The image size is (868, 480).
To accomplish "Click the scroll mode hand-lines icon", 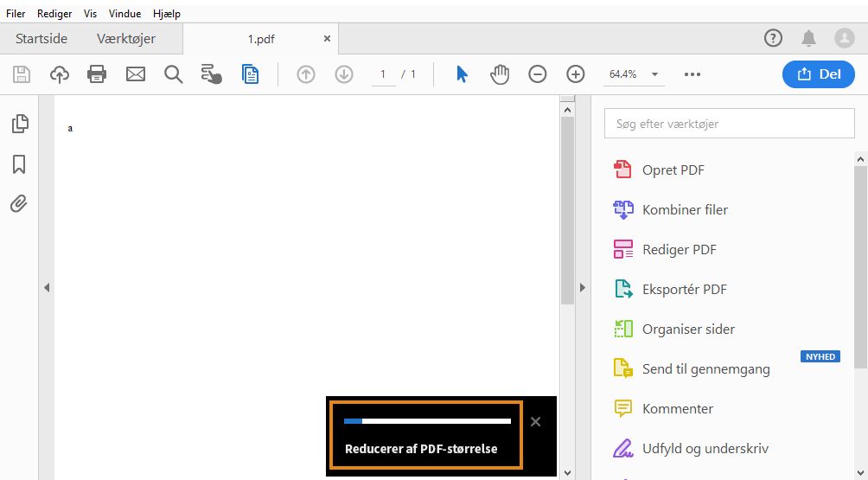I will coord(211,74).
